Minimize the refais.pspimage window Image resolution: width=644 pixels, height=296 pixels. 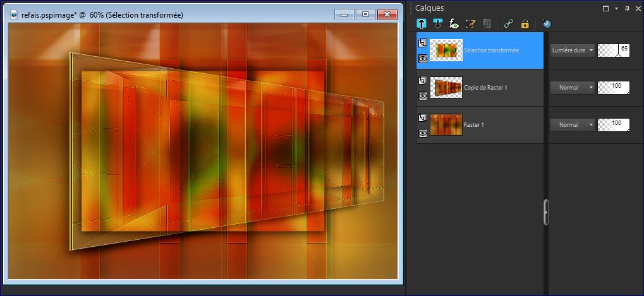click(x=344, y=15)
